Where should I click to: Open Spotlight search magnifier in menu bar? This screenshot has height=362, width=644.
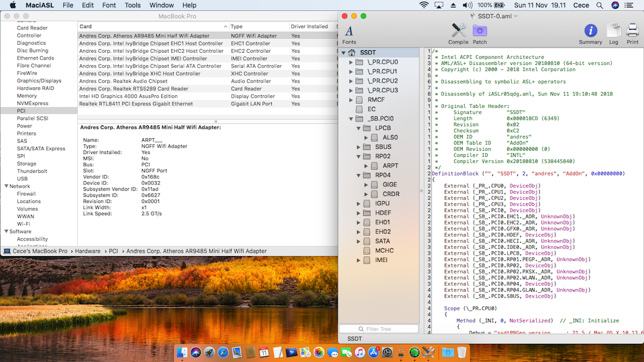click(x=600, y=5)
